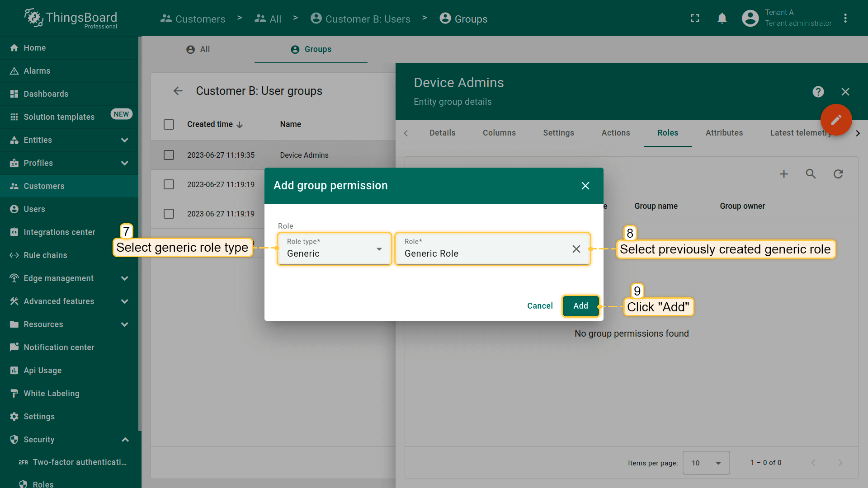
Task: Click the search icon in Roles panel
Action: [x=811, y=174]
